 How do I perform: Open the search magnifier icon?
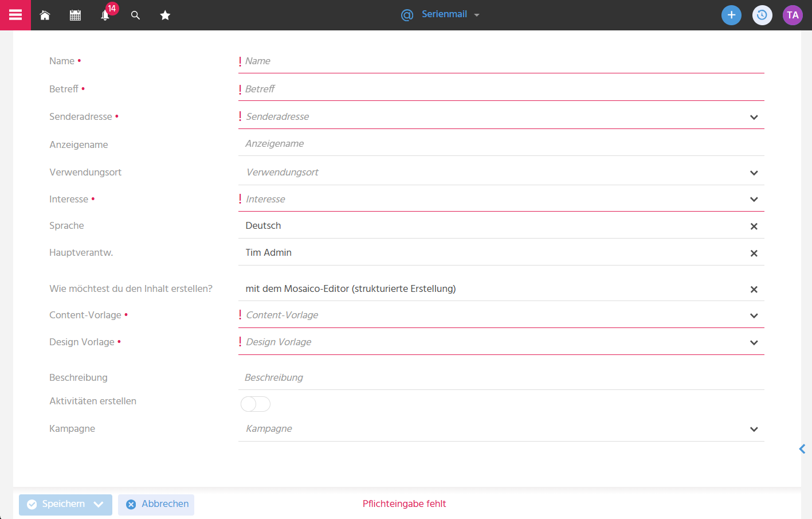click(x=135, y=15)
